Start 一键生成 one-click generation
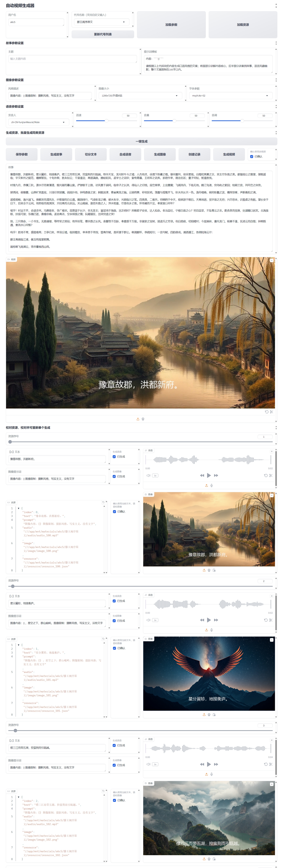This screenshot has height=868, width=281. point(141,141)
